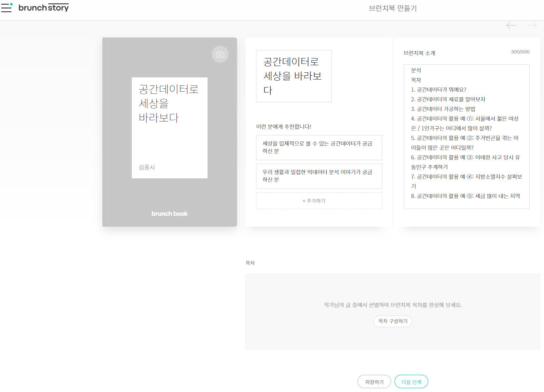The width and height of the screenshot is (544, 392).
Task: Go to next step arrow
Action: 532,25
